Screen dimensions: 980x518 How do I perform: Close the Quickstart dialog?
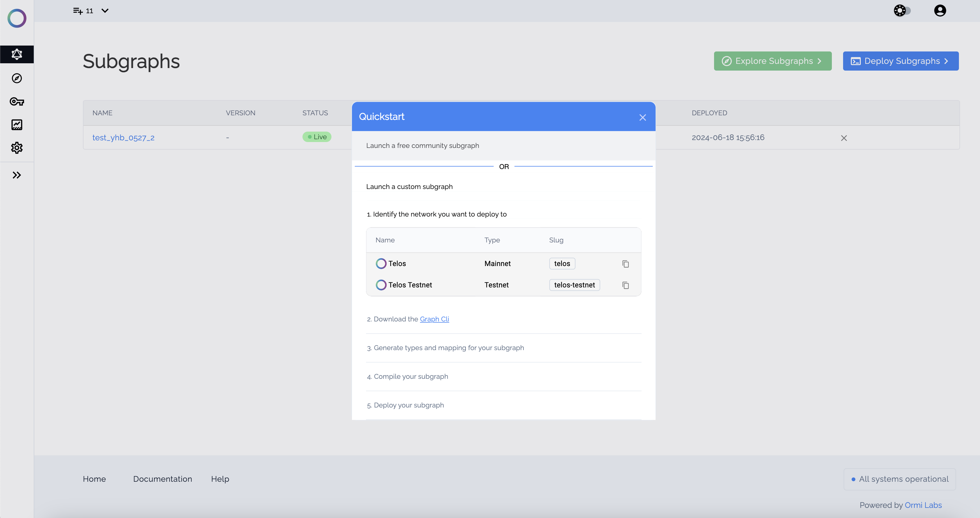pos(643,118)
